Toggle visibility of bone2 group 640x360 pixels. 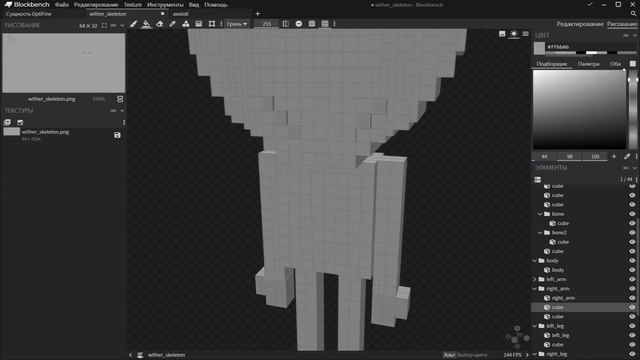632,233
